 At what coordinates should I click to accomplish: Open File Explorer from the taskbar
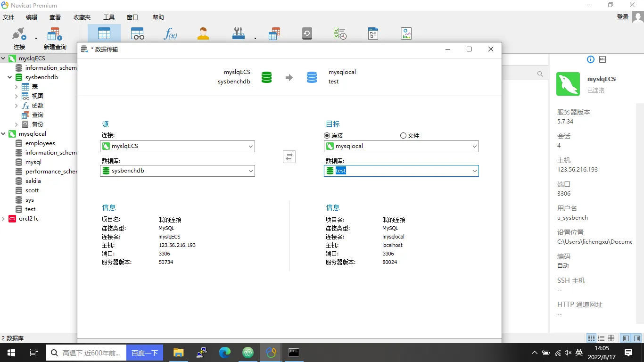point(178,353)
